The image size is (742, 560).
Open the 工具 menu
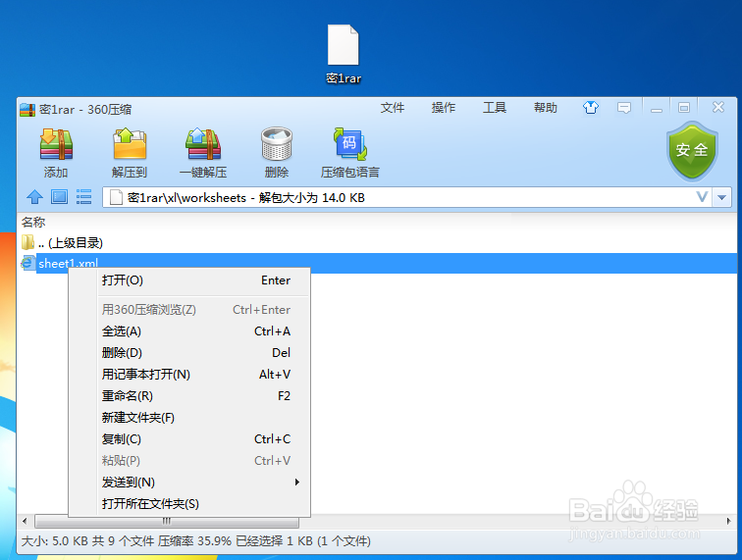pos(495,108)
